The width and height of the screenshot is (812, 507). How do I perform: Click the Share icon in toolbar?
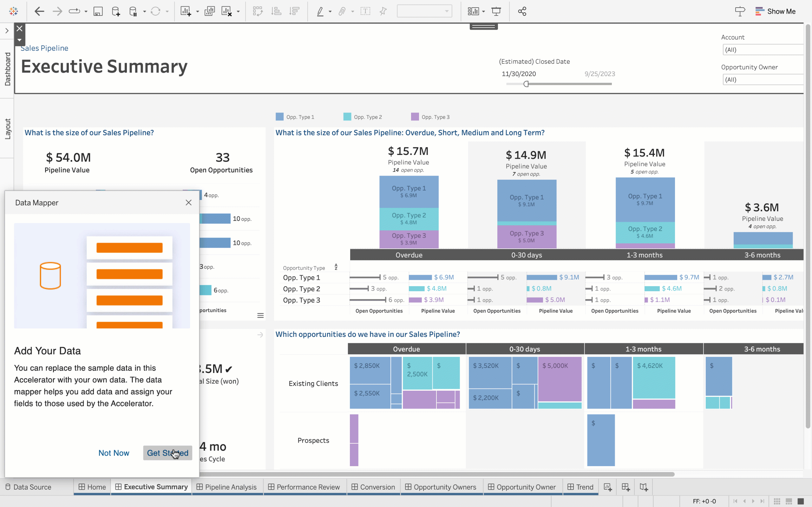coord(521,11)
